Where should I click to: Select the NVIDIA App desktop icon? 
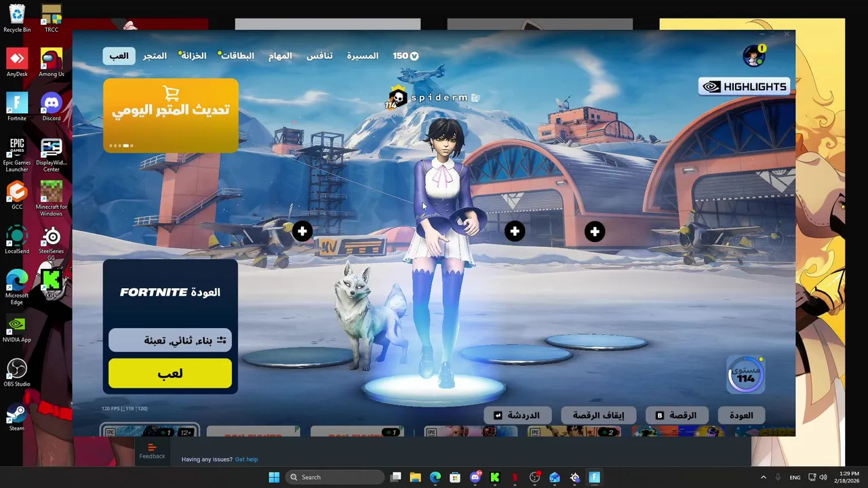pos(17,328)
